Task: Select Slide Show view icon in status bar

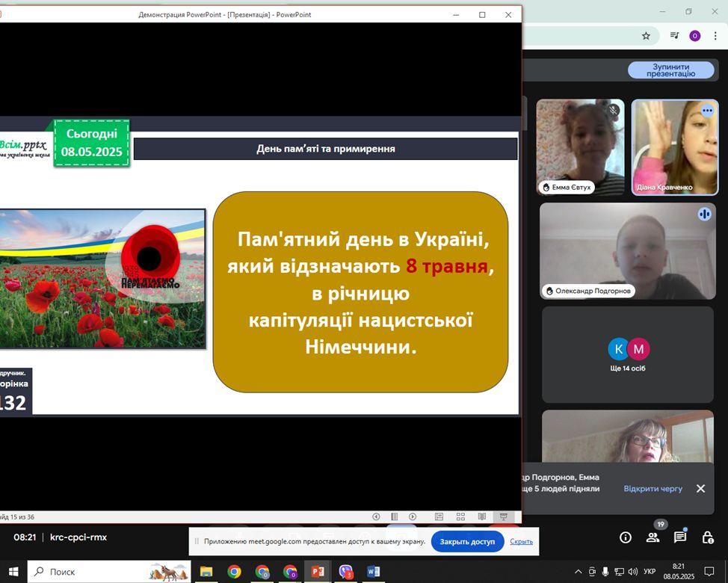Action: click(x=504, y=516)
